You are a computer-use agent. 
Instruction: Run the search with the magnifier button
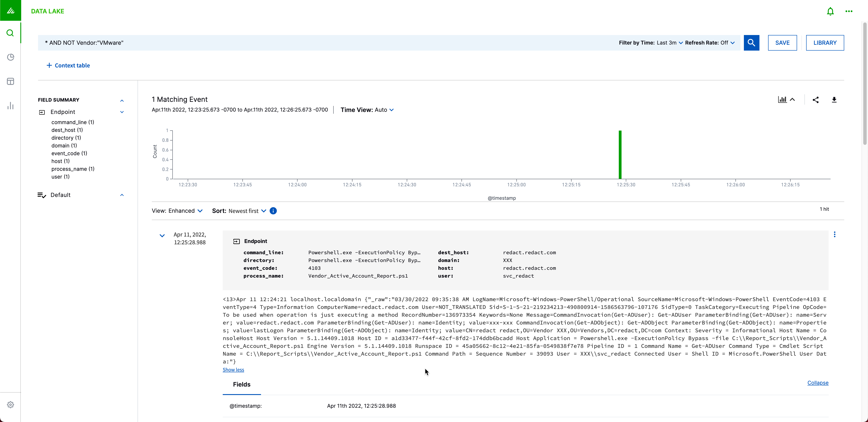tap(751, 43)
